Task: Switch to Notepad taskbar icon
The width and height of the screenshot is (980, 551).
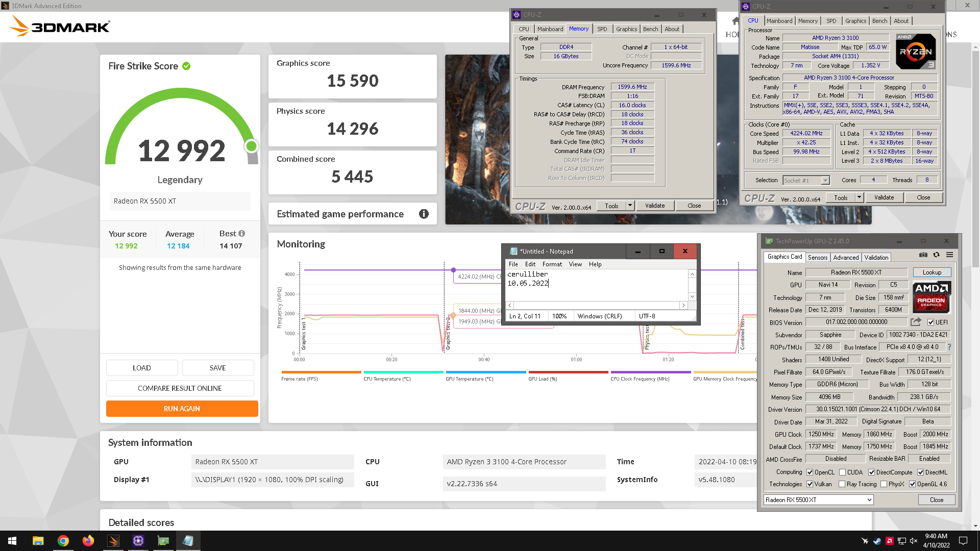Action: click(188, 541)
